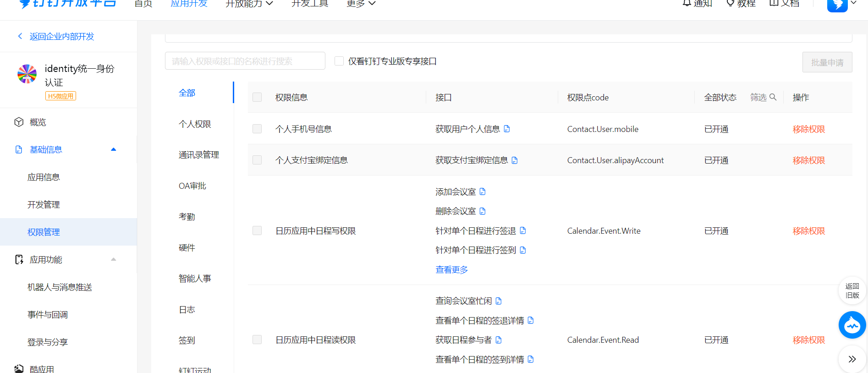Switch to the 个人权限 category
The width and height of the screenshot is (868, 373).
(x=195, y=124)
